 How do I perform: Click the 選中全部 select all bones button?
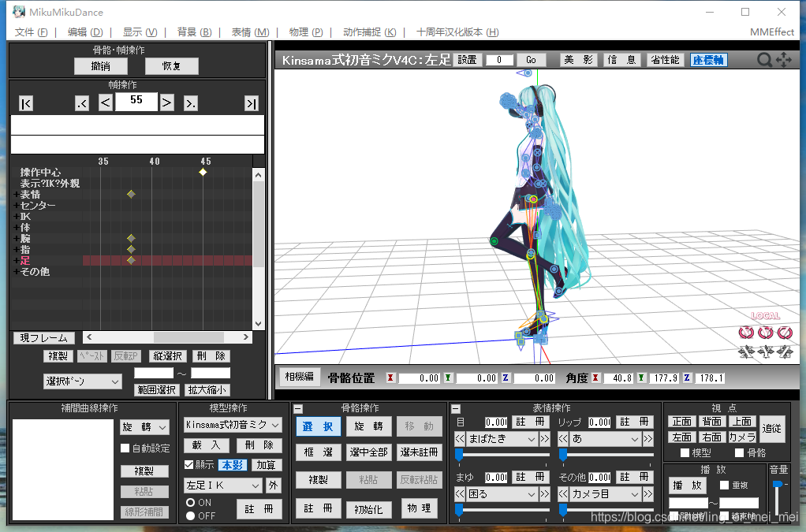(368, 452)
